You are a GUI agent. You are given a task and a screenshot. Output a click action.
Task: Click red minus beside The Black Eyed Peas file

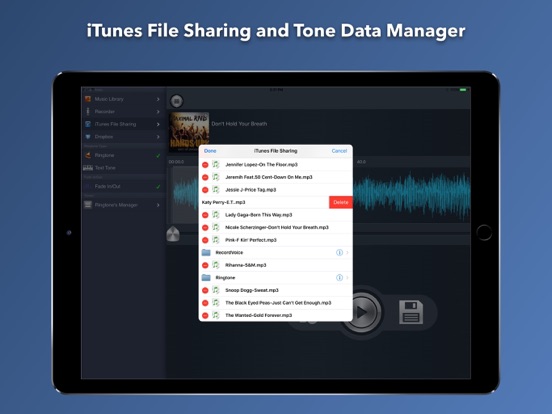point(205,303)
